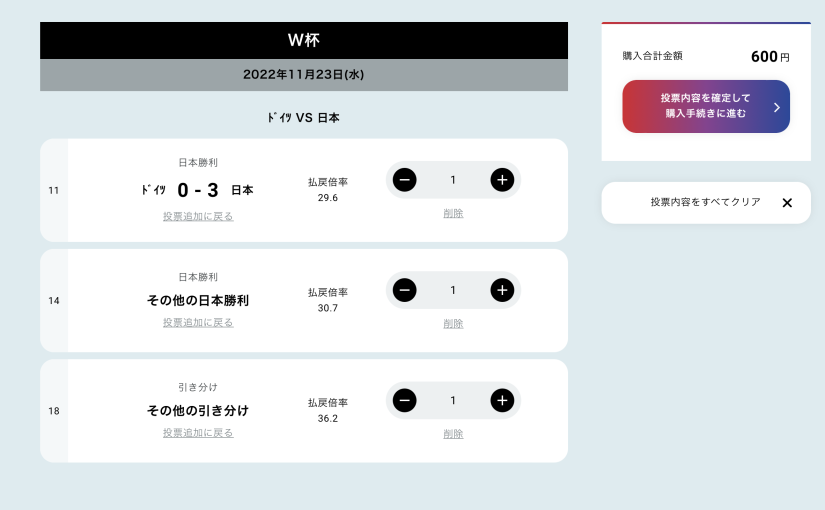The image size is (825, 510).
Task: Decrease quantity for その他の引き分け bet
Action: [x=404, y=401]
